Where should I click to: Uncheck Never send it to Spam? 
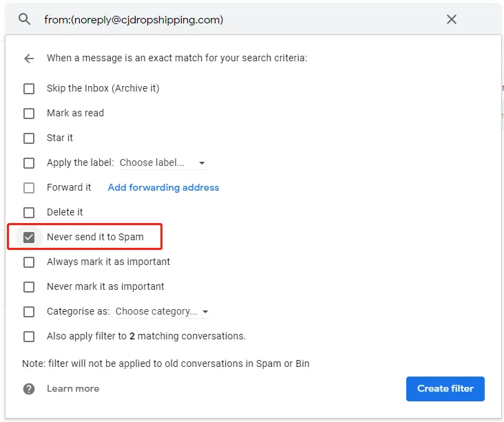29,238
